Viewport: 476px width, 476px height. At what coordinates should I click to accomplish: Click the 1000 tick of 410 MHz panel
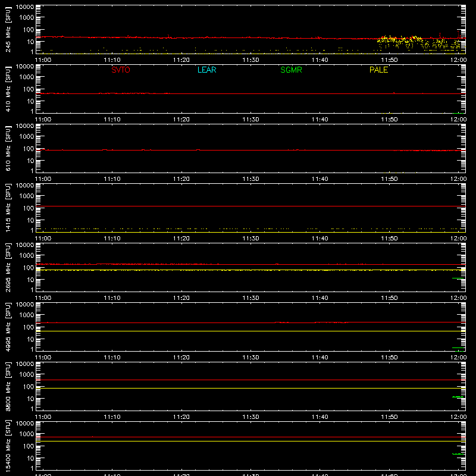(27, 77)
